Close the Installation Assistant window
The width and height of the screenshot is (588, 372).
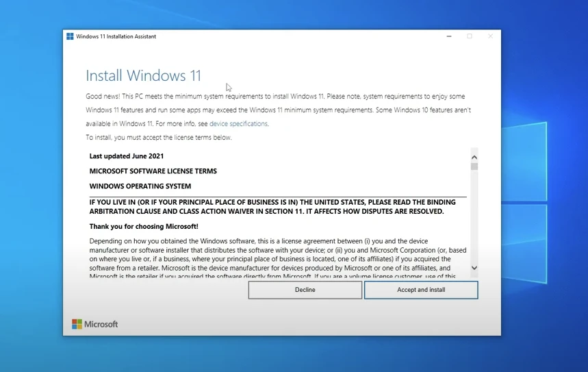[490, 36]
